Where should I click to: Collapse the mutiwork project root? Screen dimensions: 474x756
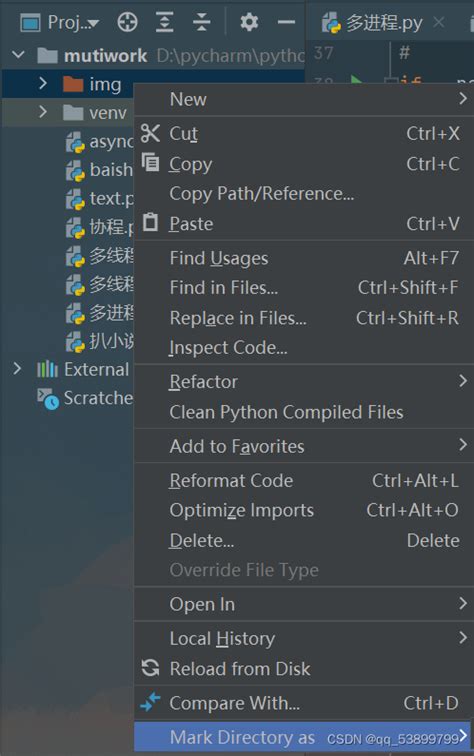pos(18,55)
